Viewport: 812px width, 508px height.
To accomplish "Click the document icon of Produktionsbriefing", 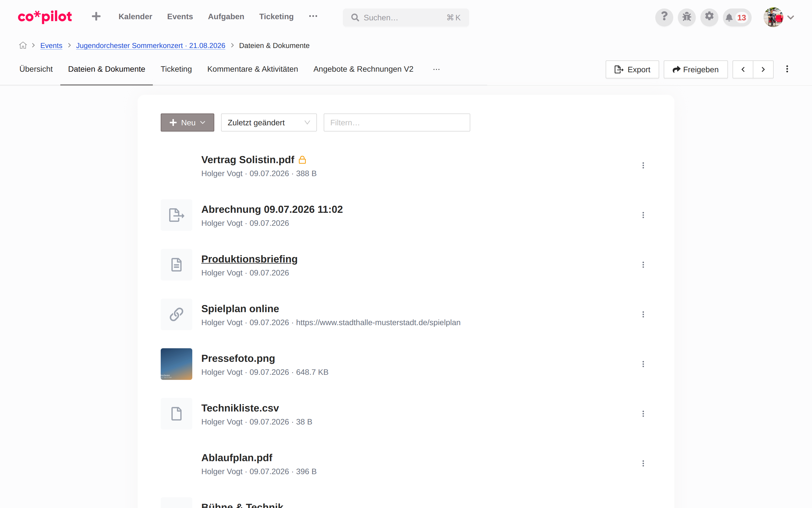I will pyautogui.click(x=176, y=265).
